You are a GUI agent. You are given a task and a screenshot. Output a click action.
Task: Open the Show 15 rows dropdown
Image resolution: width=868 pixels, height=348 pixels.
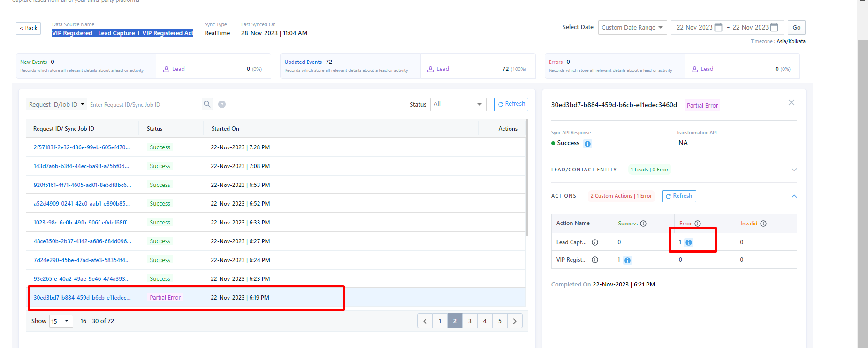[x=61, y=321]
